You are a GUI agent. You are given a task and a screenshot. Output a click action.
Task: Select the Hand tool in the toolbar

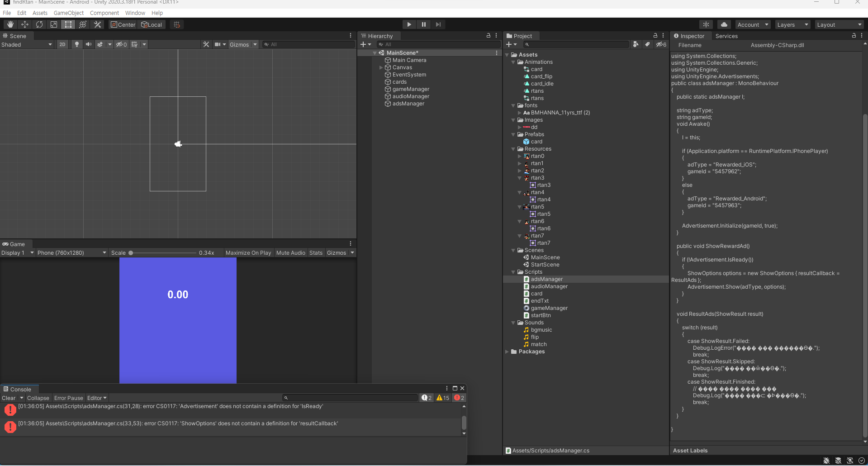pos(10,24)
